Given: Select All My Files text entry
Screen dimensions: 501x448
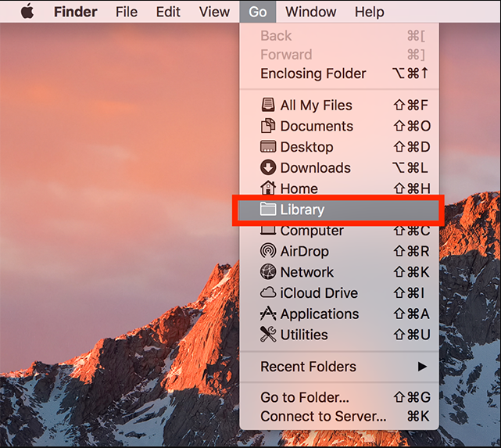Looking at the screenshot, I should (316, 106).
